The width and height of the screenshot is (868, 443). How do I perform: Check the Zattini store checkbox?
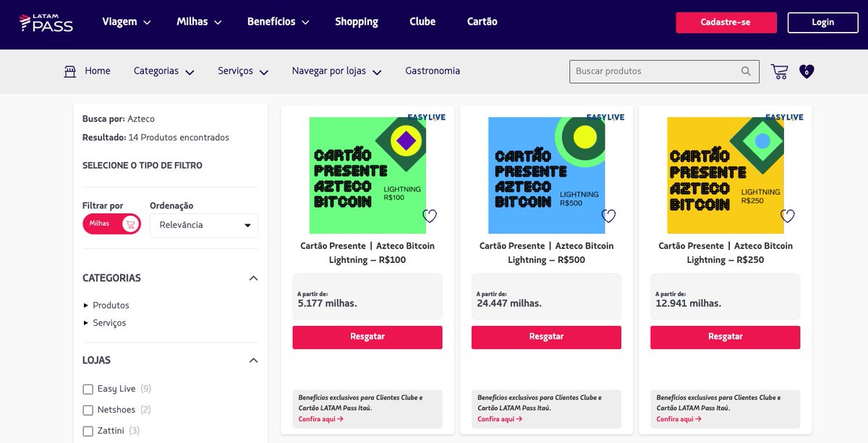(x=88, y=431)
